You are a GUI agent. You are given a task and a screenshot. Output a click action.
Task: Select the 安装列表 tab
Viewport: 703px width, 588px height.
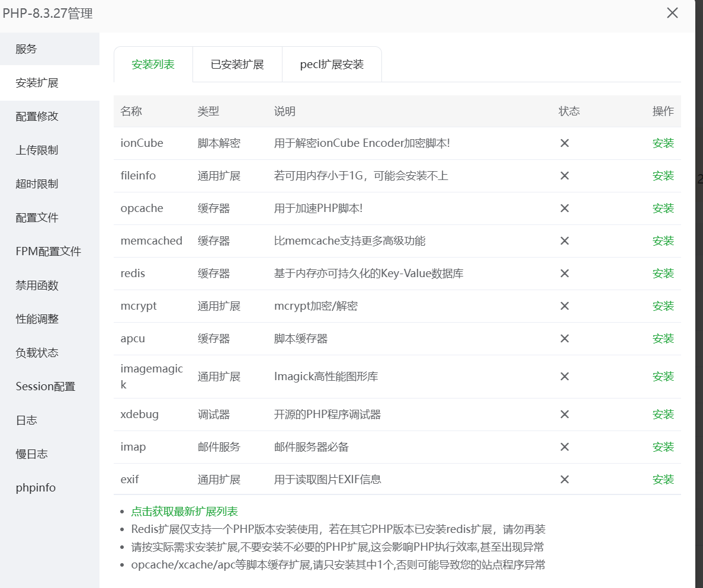[153, 64]
